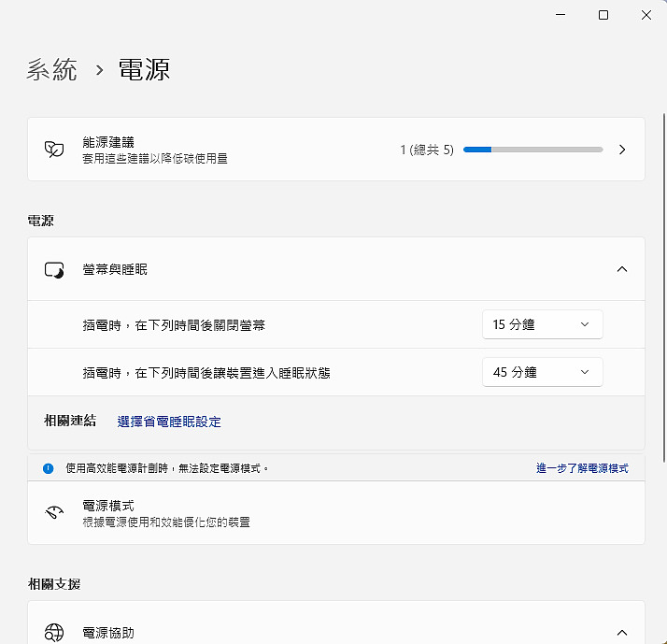Close the Settings window
The image size is (667, 644).
pos(646,15)
